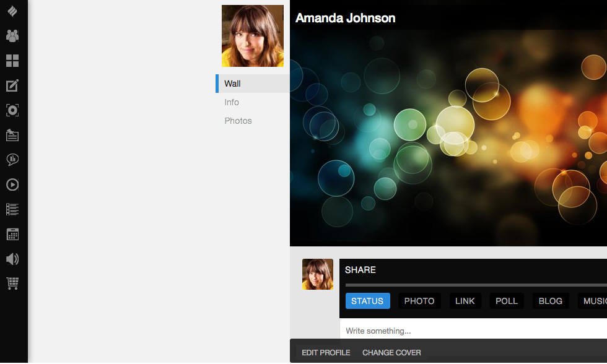Open the photos camera-target icon
The image size is (607, 364).
tap(12, 110)
